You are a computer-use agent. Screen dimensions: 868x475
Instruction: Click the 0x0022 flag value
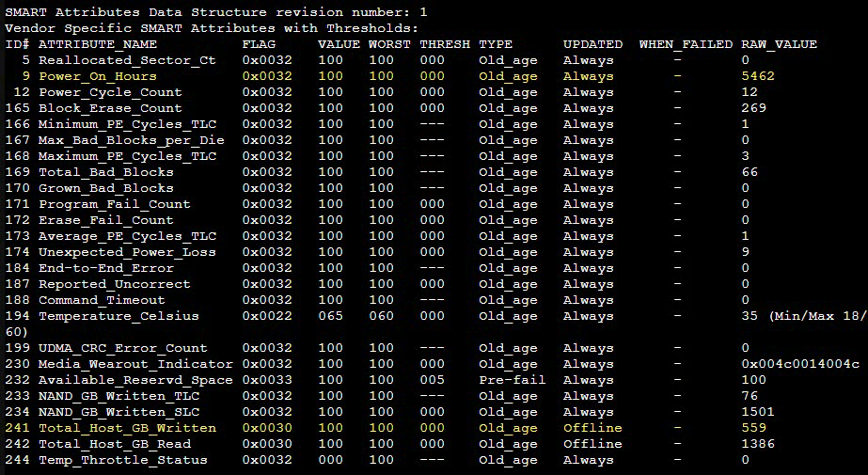coord(267,317)
